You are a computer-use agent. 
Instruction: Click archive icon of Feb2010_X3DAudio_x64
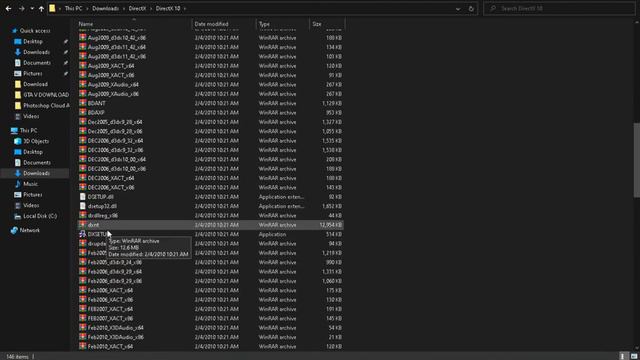(82, 327)
